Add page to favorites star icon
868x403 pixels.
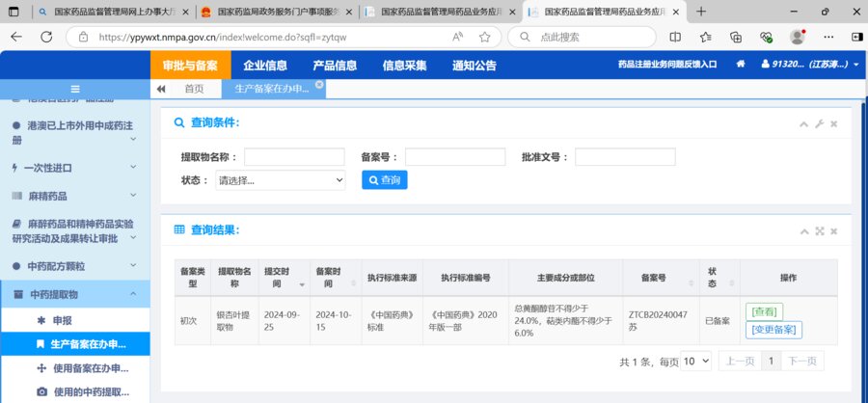coord(485,37)
